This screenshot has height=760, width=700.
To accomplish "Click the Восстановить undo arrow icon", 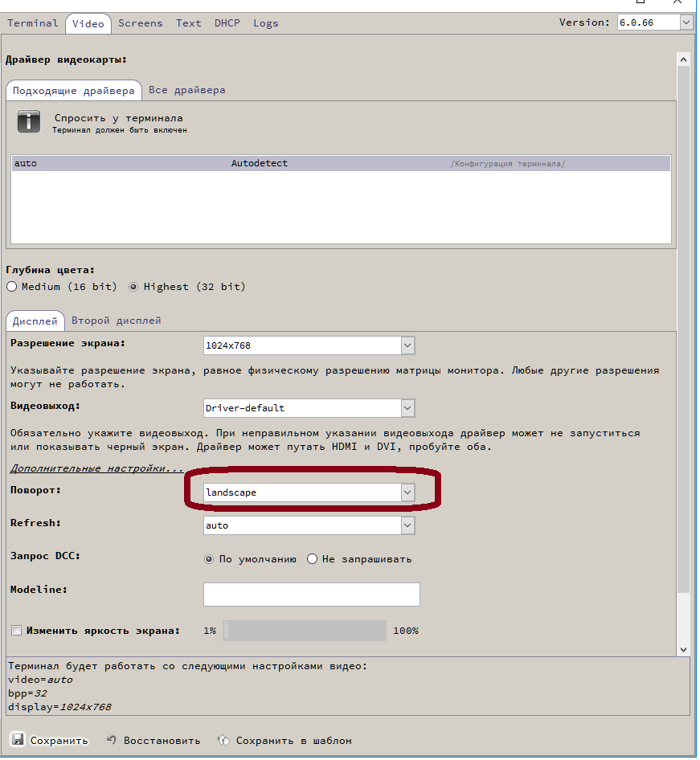I will [x=112, y=740].
